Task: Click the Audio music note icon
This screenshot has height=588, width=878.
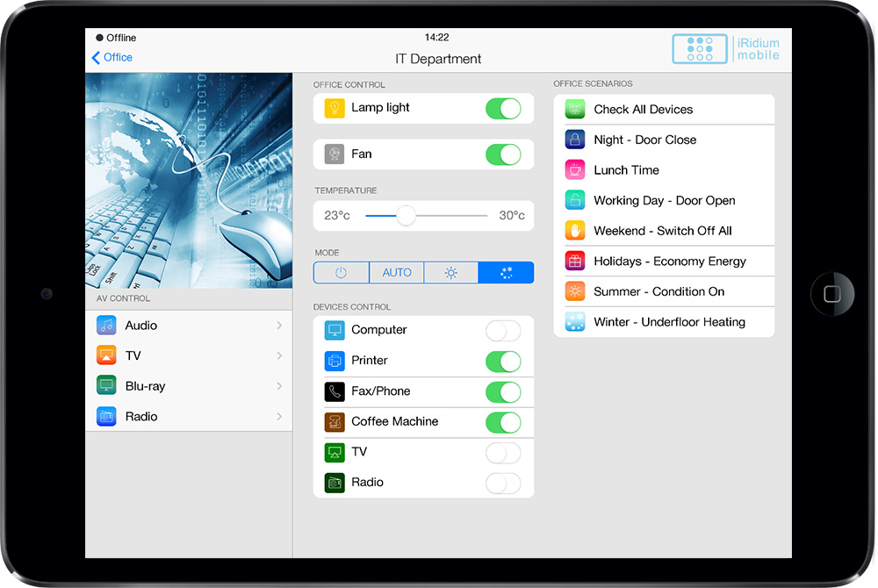Action: click(x=106, y=325)
